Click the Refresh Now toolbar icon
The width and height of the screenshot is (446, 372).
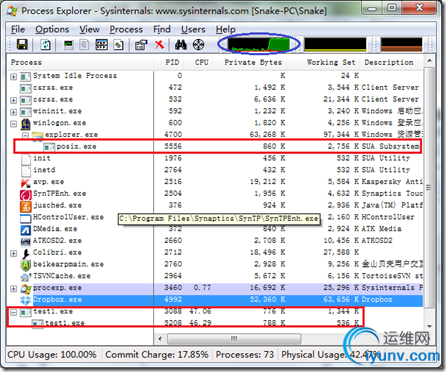45,44
